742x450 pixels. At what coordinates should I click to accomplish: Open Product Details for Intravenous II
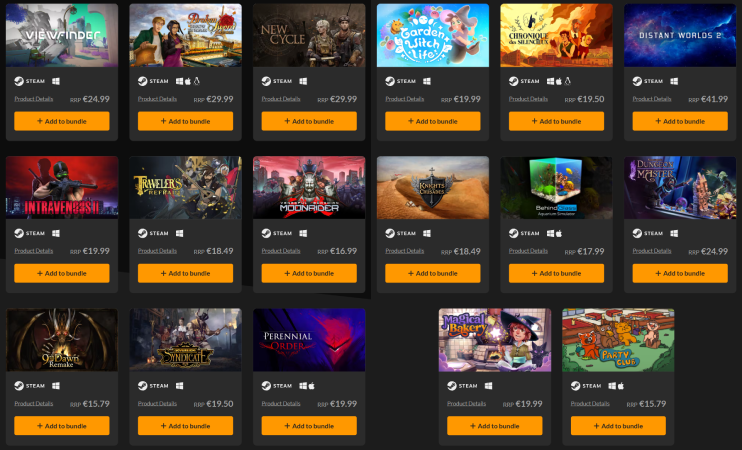[x=34, y=251]
